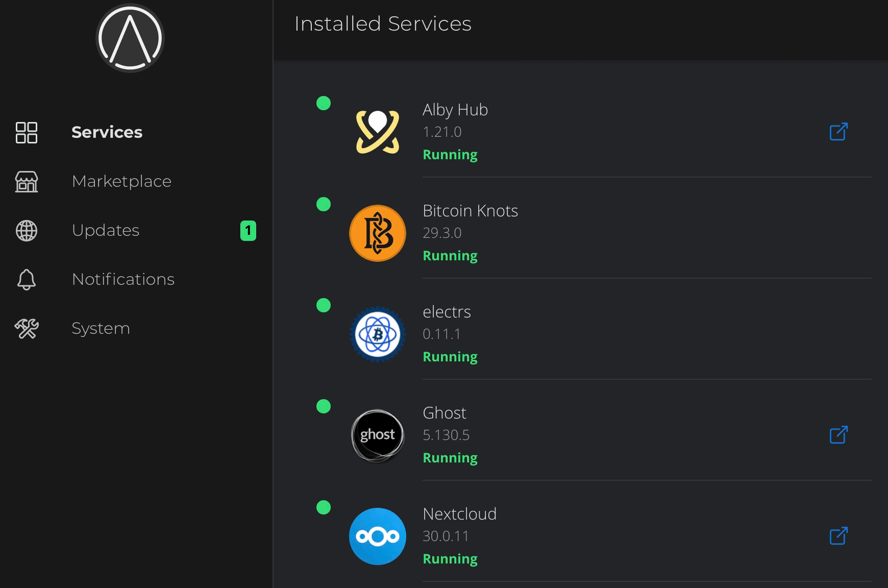Open the Nextcloud service name

click(459, 514)
